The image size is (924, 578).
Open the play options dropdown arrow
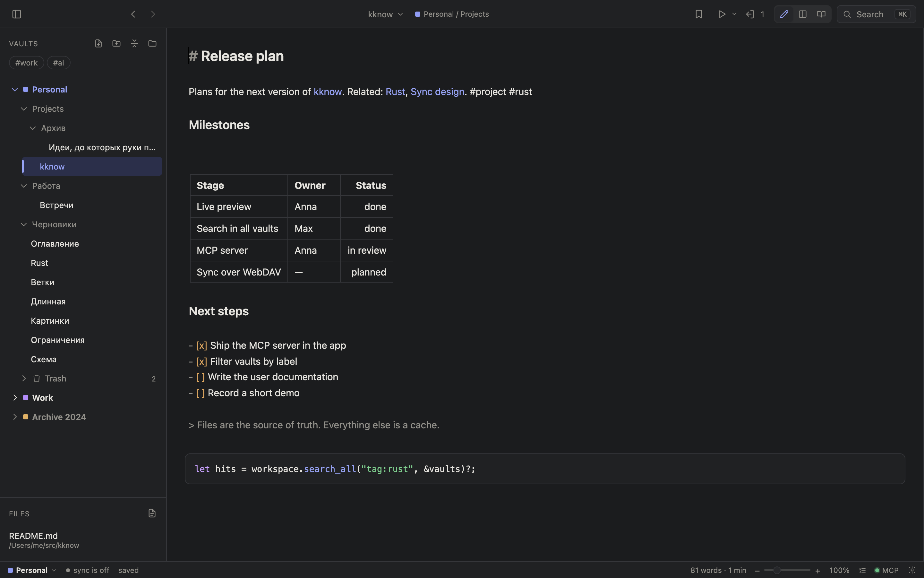[734, 14]
